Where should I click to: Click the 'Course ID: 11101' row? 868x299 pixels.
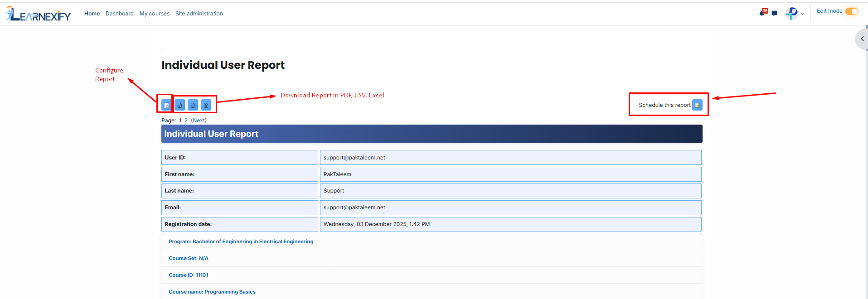pyautogui.click(x=432, y=275)
